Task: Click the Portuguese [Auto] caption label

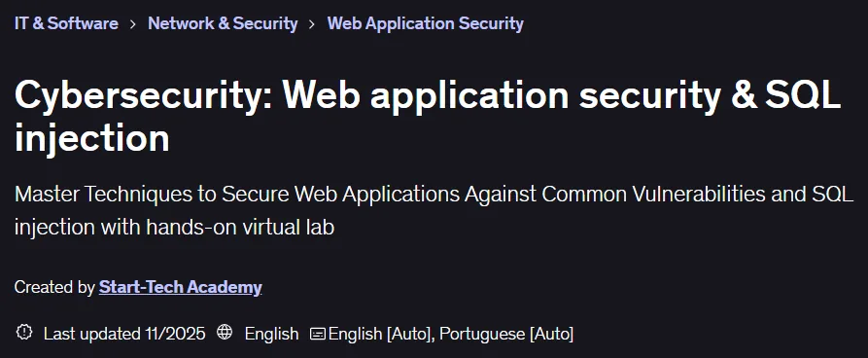Action: click(x=506, y=335)
